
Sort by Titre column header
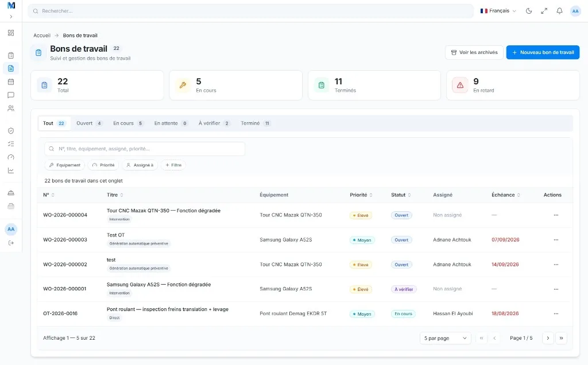(115, 195)
